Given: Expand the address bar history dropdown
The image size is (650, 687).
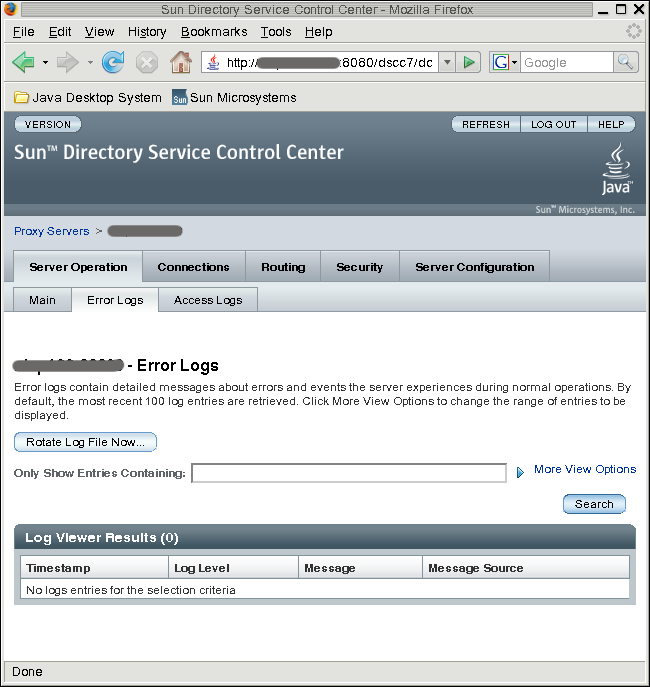Looking at the screenshot, I should pos(447,63).
